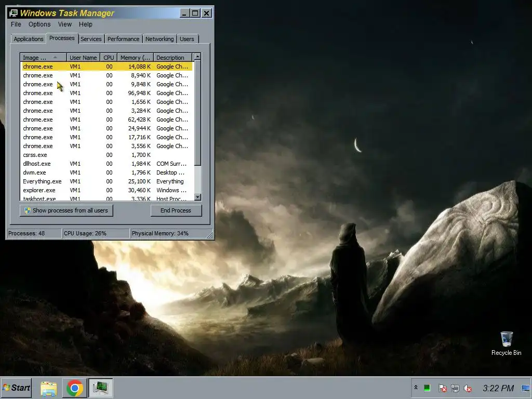
Task: Open File Explorer from the taskbar
Action: pos(48,388)
